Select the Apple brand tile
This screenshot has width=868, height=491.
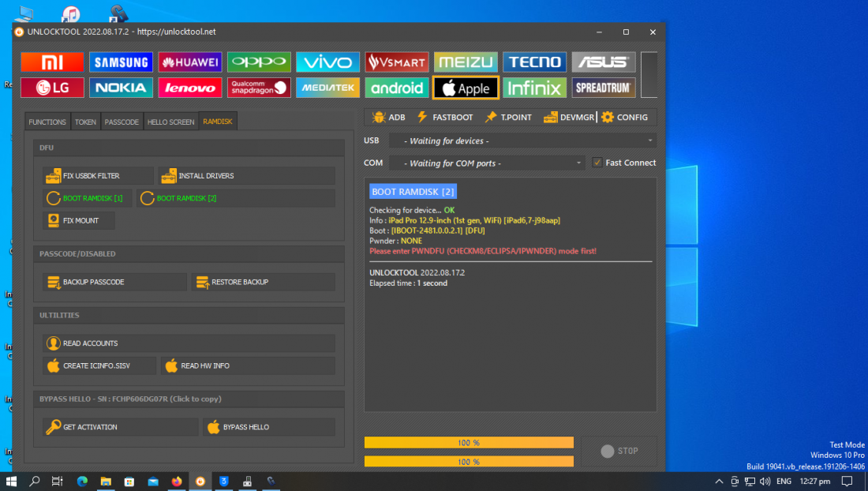(466, 88)
